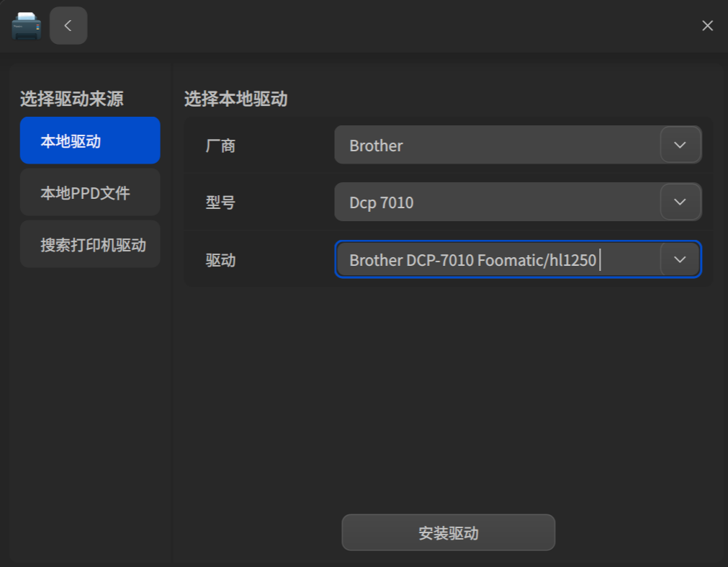Viewport: 728px width, 567px height.
Task: Close the driver selection window
Action: pyautogui.click(x=707, y=25)
